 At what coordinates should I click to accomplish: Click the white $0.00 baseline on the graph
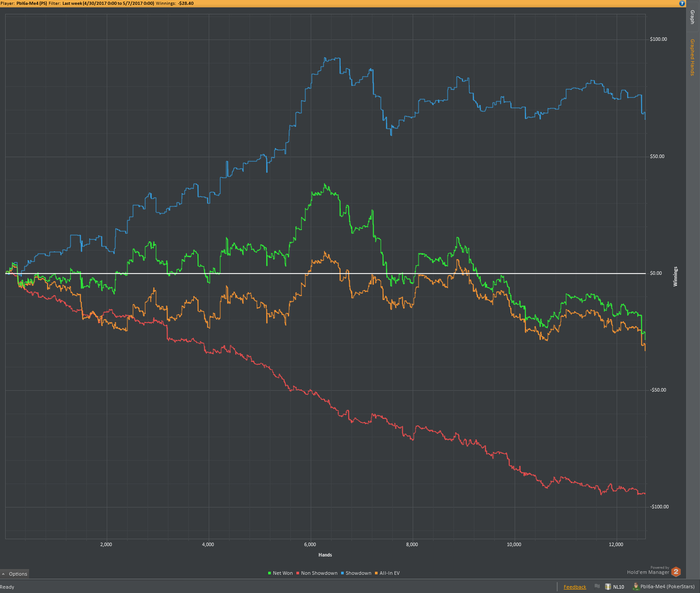325,273
